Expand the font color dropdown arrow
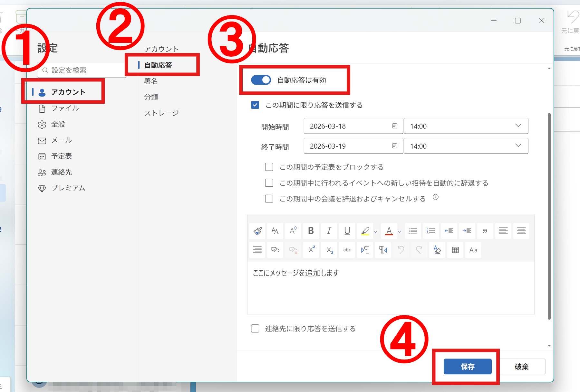Viewport: 580px width, 392px height. (x=400, y=231)
